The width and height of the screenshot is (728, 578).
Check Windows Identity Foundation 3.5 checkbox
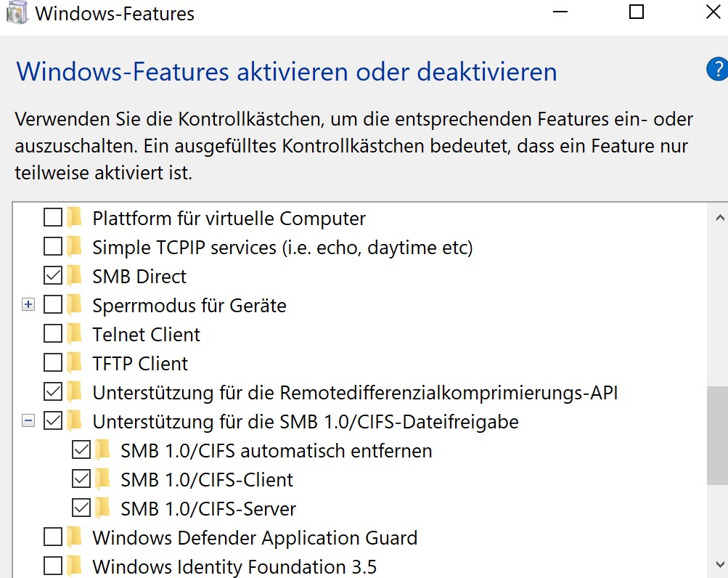click(x=53, y=566)
